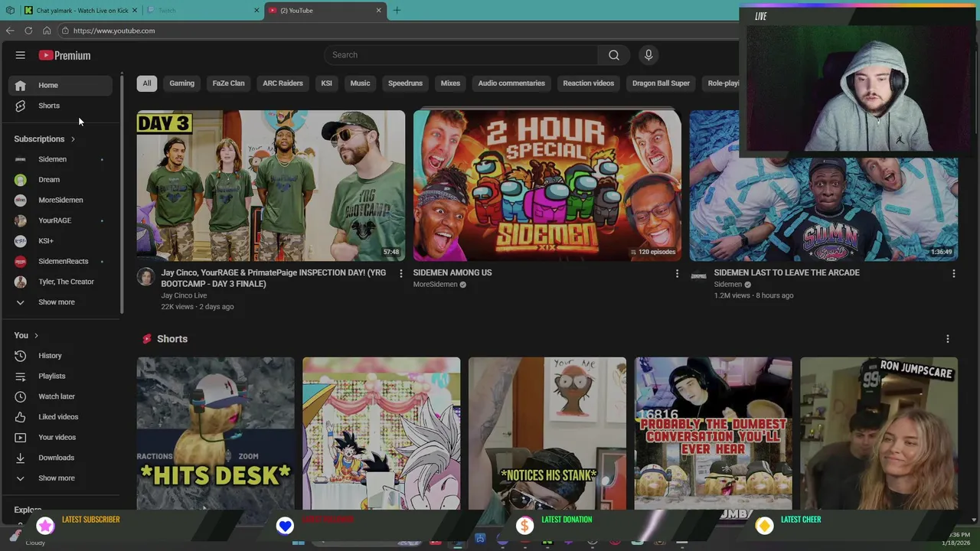Play the dumbest conversation short
980x551 pixels.
[x=713, y=433]
